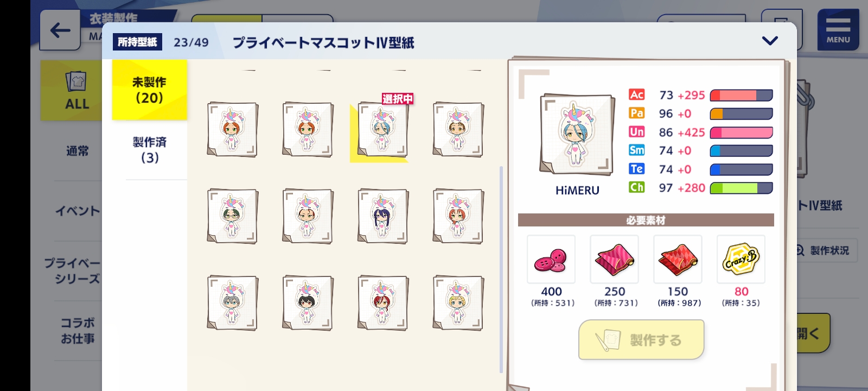Open the MENU hamburger icon

click(838, 30)
